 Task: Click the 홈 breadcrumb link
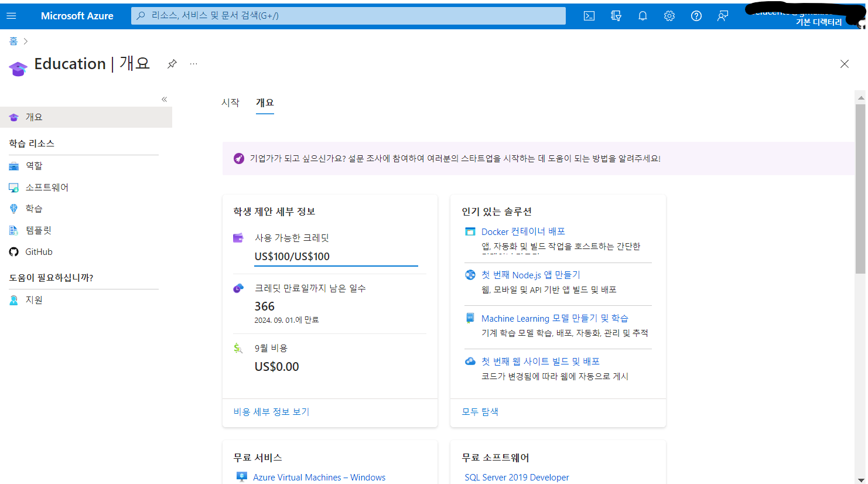coord(13,41)
